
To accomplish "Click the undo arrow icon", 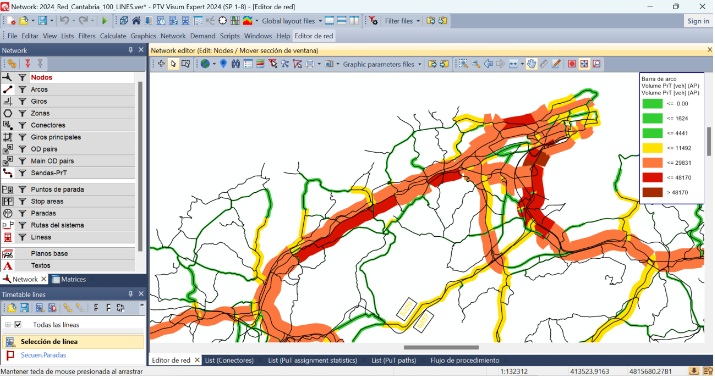I will point(64,21).
